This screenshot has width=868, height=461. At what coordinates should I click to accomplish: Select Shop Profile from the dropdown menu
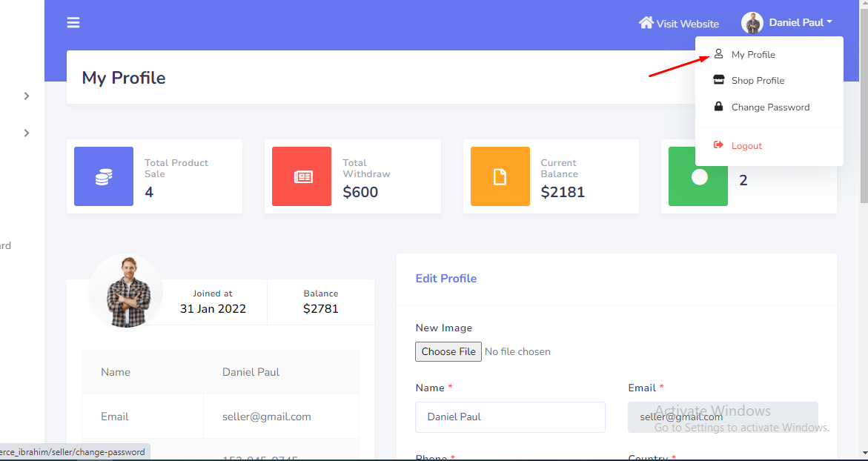point(758,80)
